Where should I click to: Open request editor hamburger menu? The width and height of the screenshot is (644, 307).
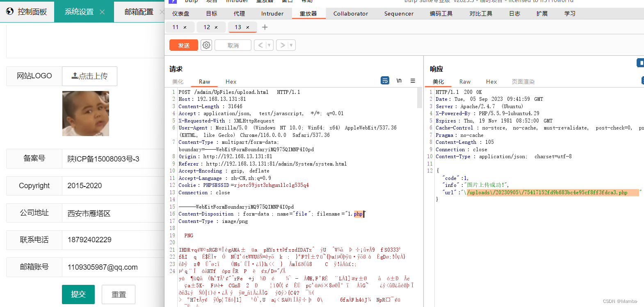[413, 81]
